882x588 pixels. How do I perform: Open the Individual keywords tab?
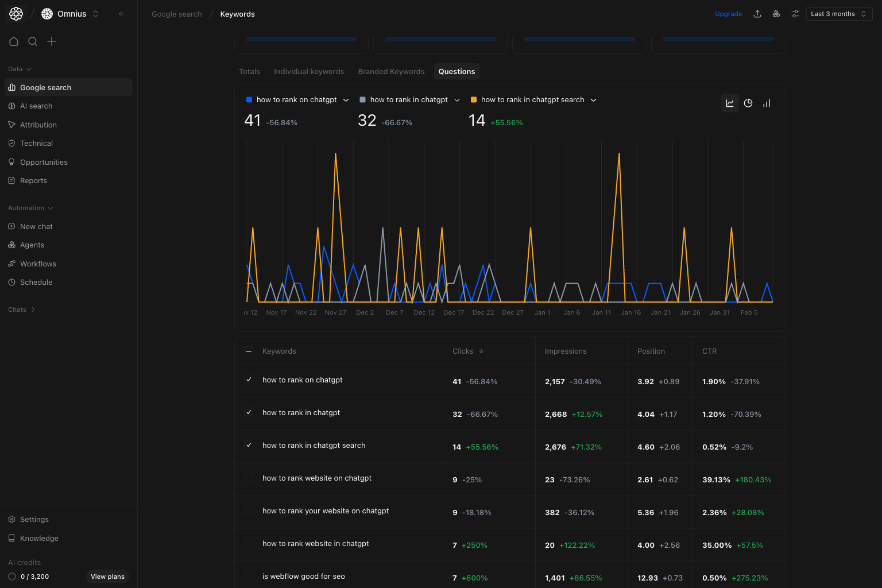click(x=309, y=71)
